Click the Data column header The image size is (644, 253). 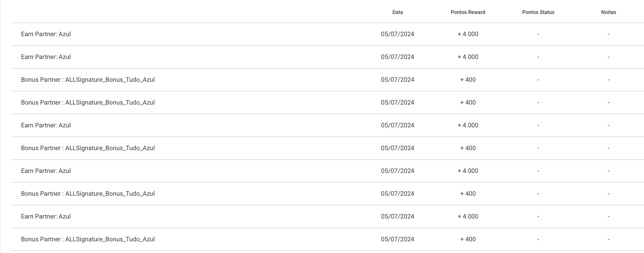(397, 12)
